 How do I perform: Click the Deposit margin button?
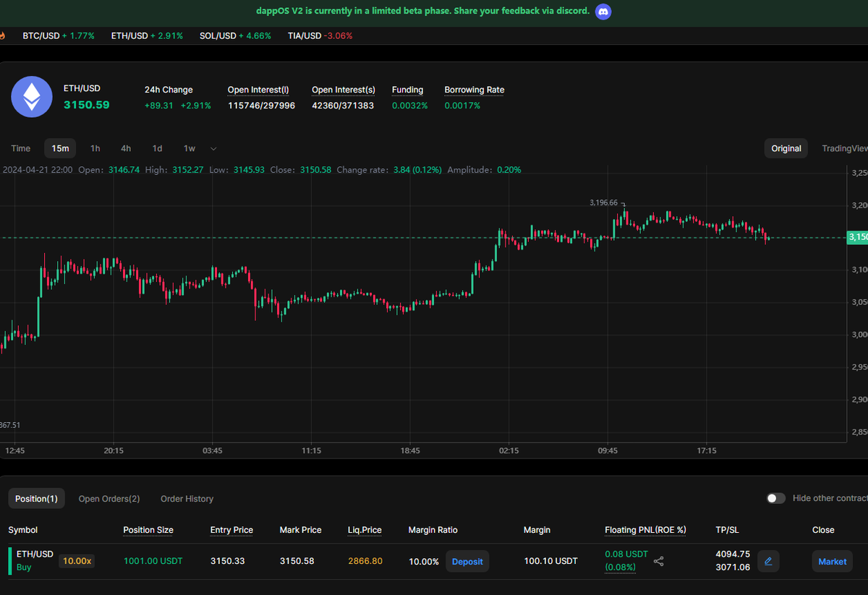click(467, 561)
